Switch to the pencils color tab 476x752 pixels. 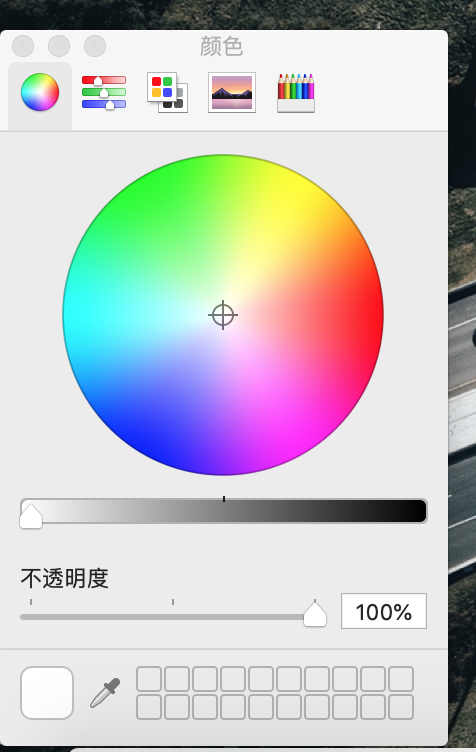296,93
